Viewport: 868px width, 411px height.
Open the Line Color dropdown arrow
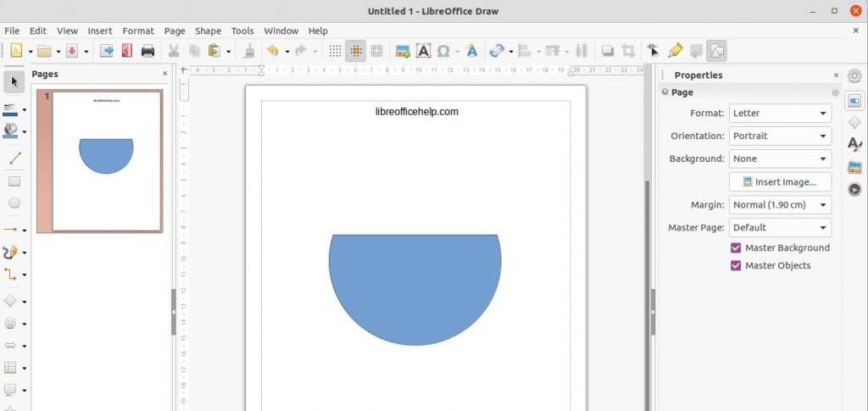[25, 110]
